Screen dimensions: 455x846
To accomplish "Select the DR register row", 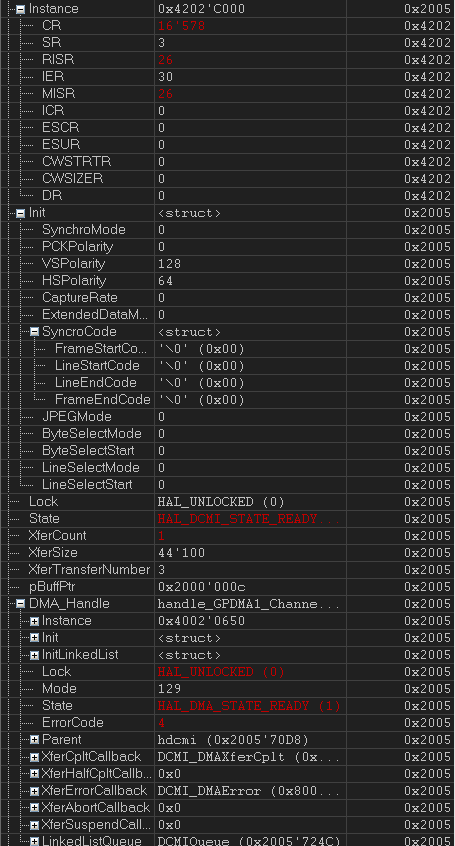I will [x=227, y=195].
